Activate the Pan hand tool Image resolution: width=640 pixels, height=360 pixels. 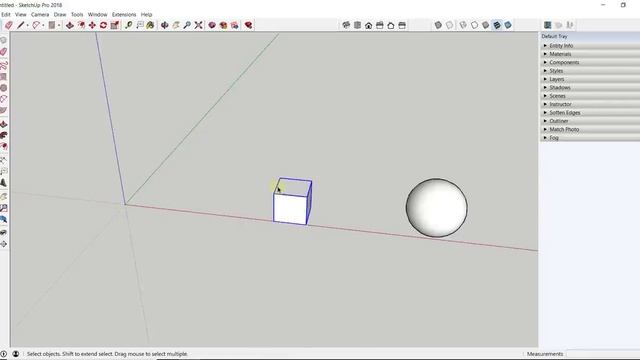[176, 25]
